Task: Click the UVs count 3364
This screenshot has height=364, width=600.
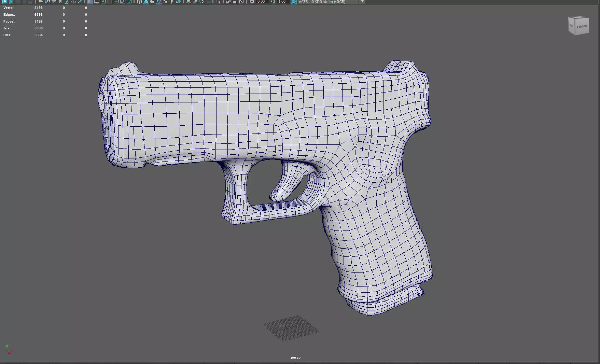Action: pyautogui.click(x=39, y=35)
